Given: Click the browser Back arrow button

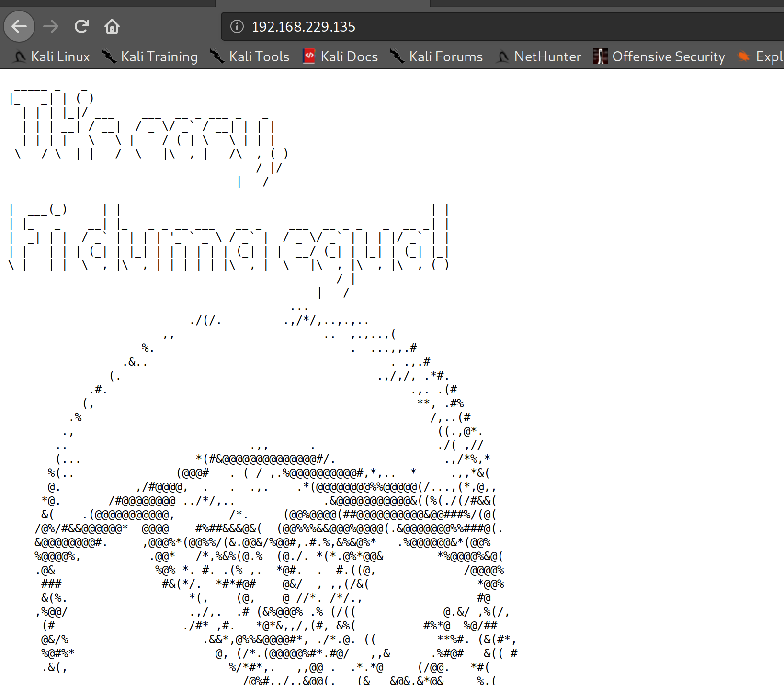Looking at the screenshot, I should (19, 26).
